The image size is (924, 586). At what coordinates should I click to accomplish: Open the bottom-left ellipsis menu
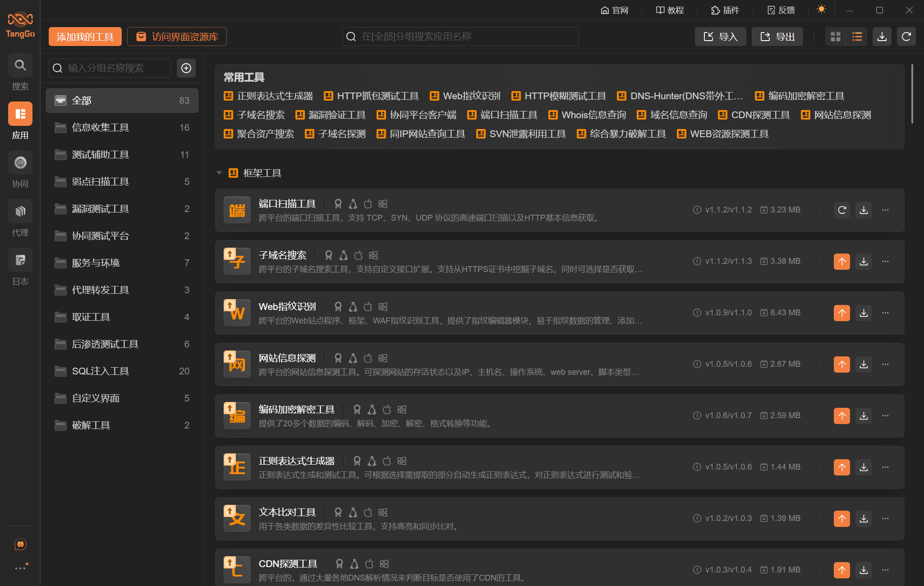click(20, 568)
